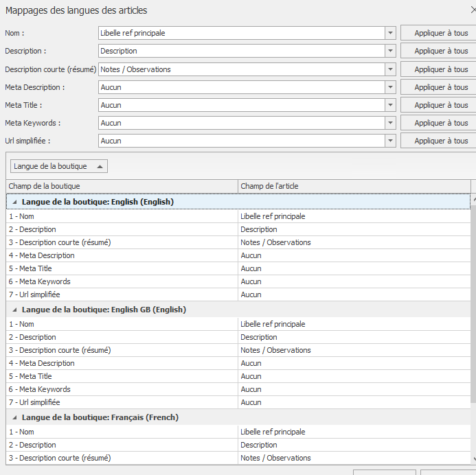This screenshot has height=475, width=476.
Task: Click Appliquer à tous for Meta Keywords
Action: tap(441, 123)
